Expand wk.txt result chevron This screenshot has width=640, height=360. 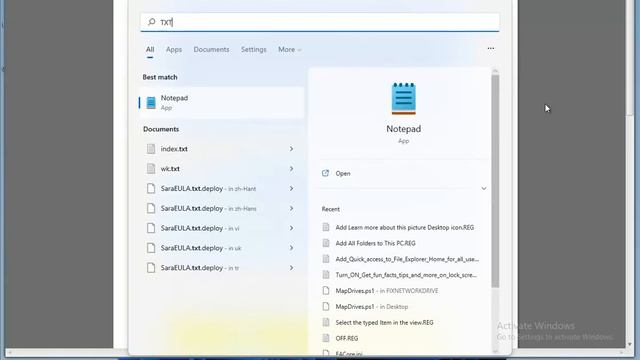pos(291,169)
